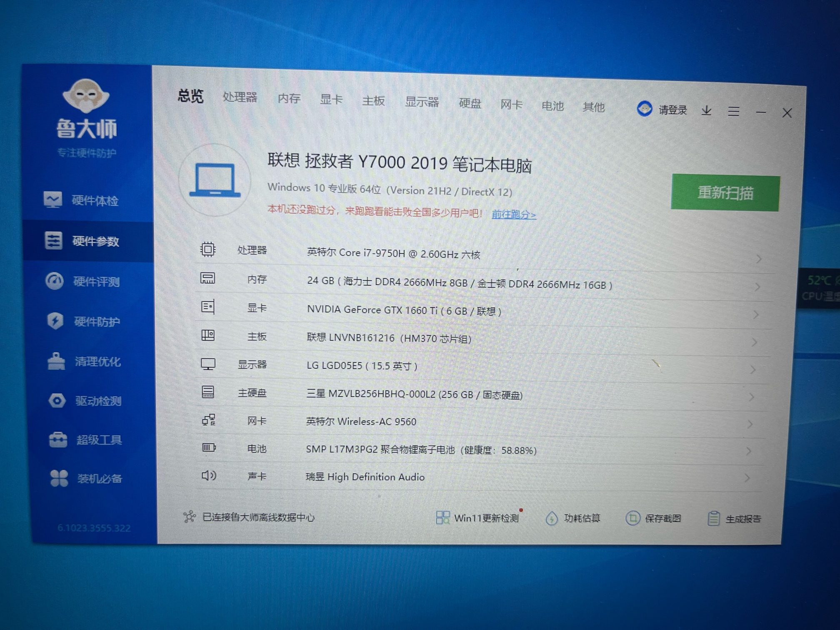Click the version number 6.1023.3555.322
Viewport: 840px width, 630px height.
94,528
